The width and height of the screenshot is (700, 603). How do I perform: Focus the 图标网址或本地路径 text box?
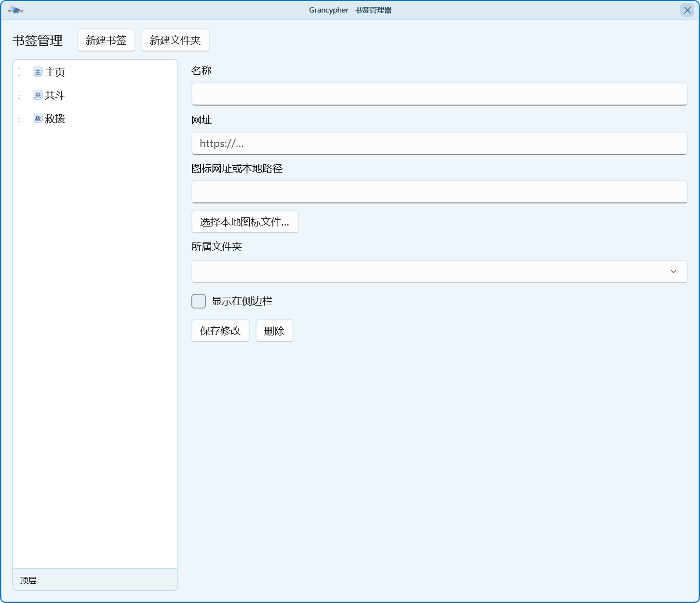(x=439, y=192)
